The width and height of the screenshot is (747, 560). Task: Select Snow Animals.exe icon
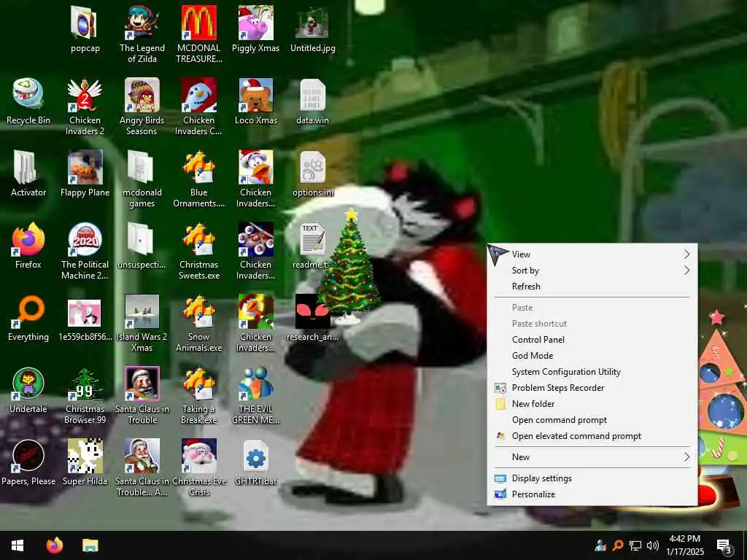198,311
